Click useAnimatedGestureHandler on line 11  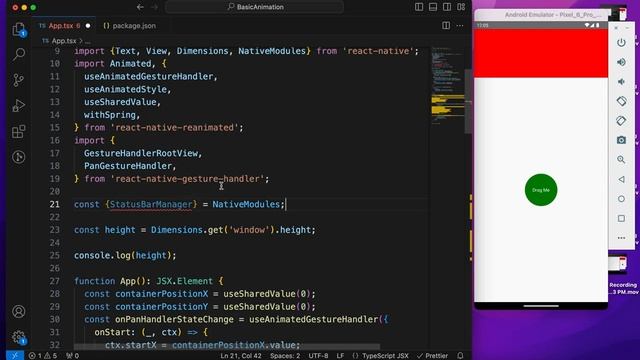point(149,77)
